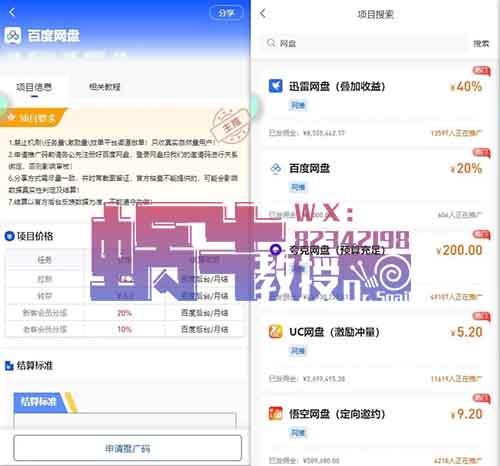Open the 百度网盘 list item icon
The image size is (500, 466).
point(276,168)
